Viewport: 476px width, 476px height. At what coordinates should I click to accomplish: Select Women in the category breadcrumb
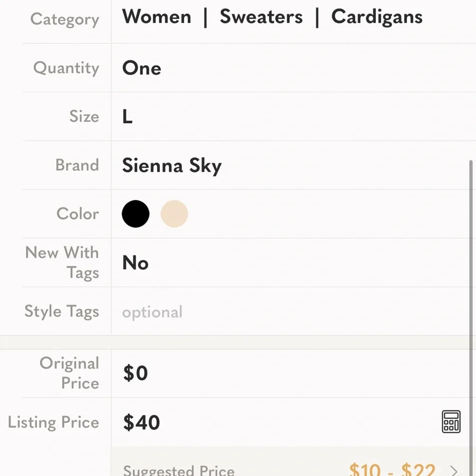pyautogui.click(x=156, y=17)
